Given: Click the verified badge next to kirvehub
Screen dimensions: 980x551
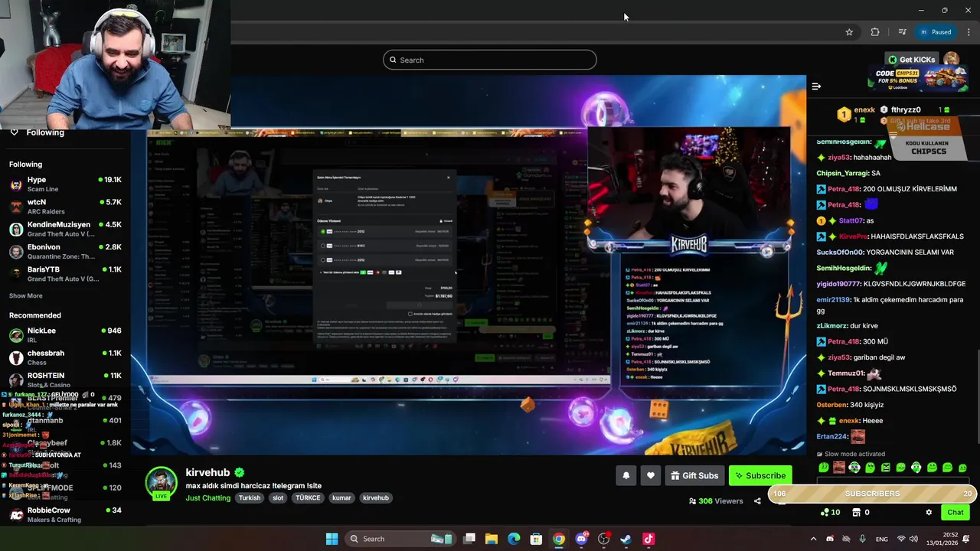Looking at the screenshot, I should coord(240,473).
